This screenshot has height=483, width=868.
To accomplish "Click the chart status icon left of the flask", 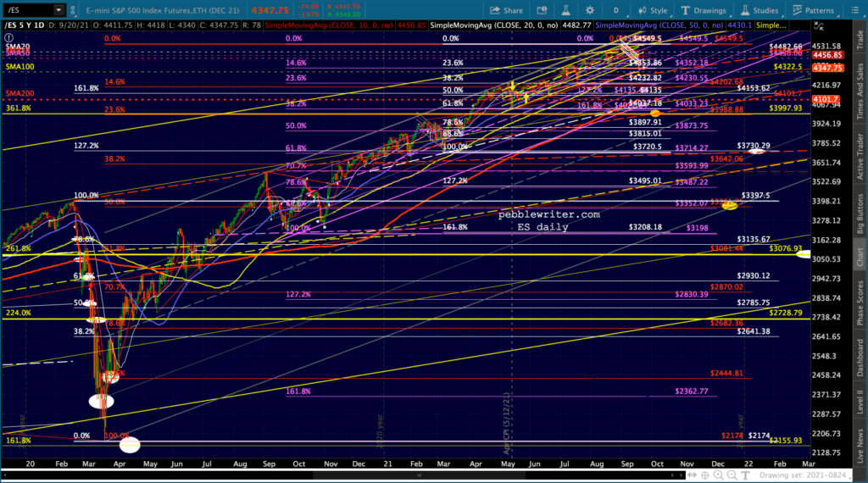I will (542, 10).
